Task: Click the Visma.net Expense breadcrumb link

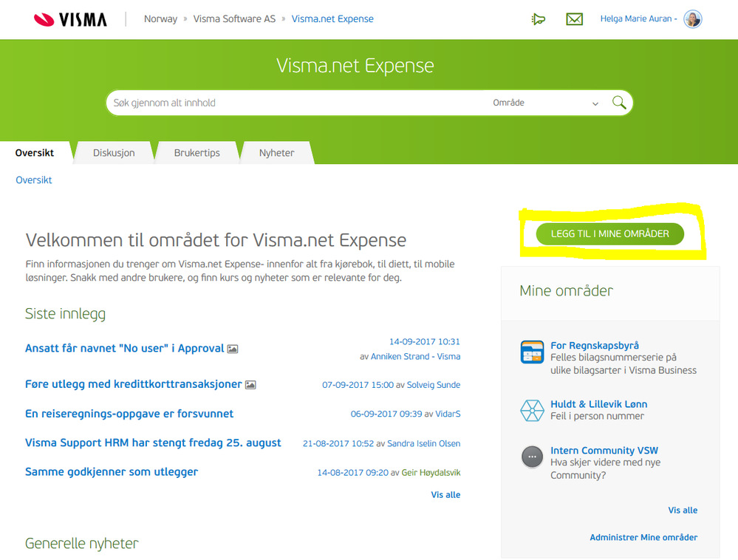Action: pyautogui.click(x=332, y=18)
